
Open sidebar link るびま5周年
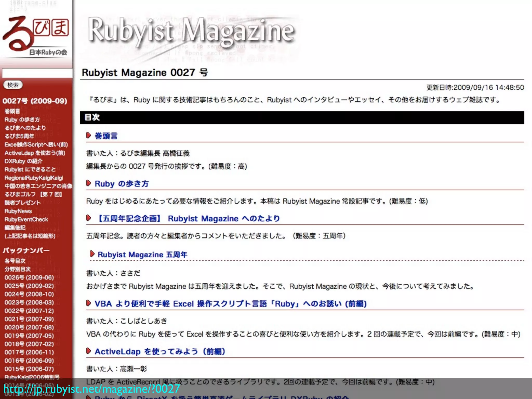pos(19,136)
